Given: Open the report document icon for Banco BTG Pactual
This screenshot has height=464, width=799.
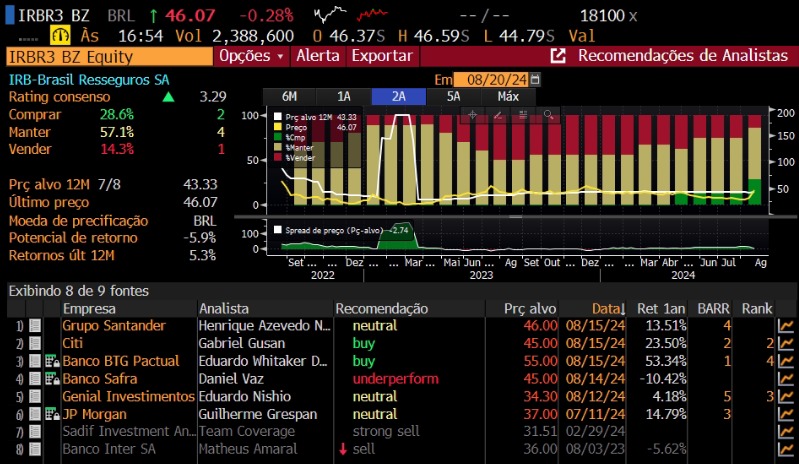Looking at the screenshot, I should (35, 361).
